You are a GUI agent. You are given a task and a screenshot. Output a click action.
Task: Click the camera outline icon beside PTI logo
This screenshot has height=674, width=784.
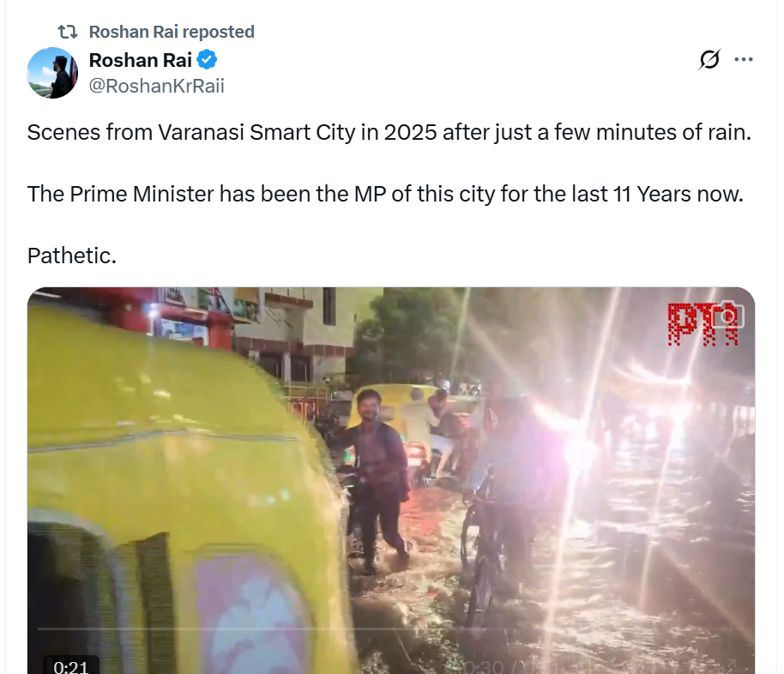pos(728,316)
